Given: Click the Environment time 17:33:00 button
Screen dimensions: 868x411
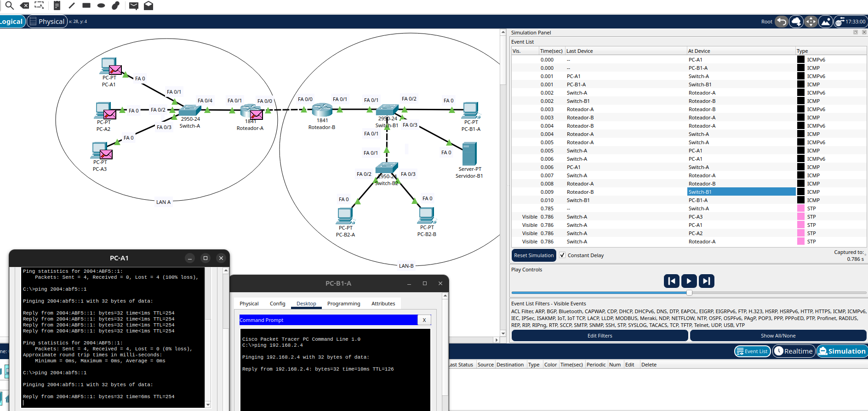Looking at the screenshot, I should pos(851,22).
